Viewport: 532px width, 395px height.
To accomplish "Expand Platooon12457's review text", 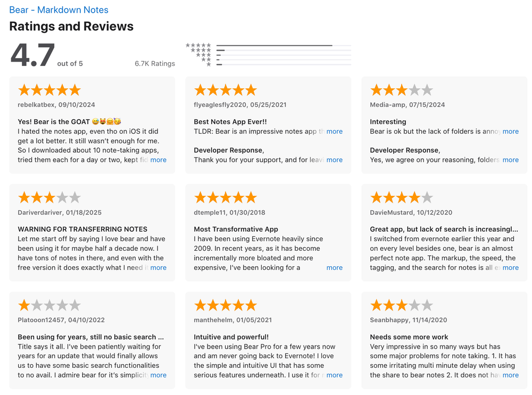I will 159,375.
